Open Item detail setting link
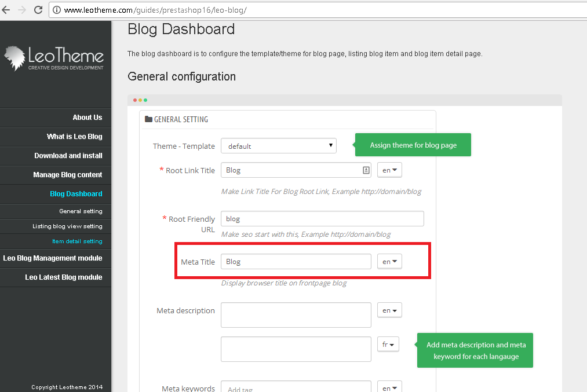The height and width of the screenshot is (392, 587). [x=76, y=241]
